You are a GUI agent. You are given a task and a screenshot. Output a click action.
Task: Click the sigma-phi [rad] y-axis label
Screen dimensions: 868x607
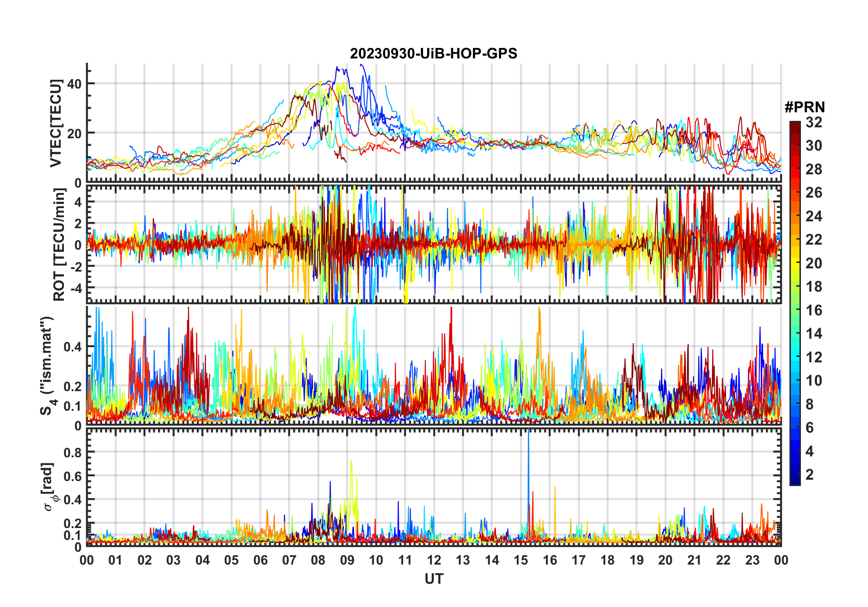point(49,487)
